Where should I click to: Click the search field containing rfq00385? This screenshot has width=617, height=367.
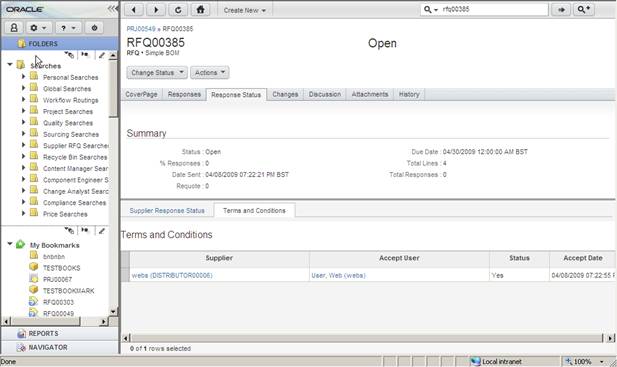coord(494,9)
